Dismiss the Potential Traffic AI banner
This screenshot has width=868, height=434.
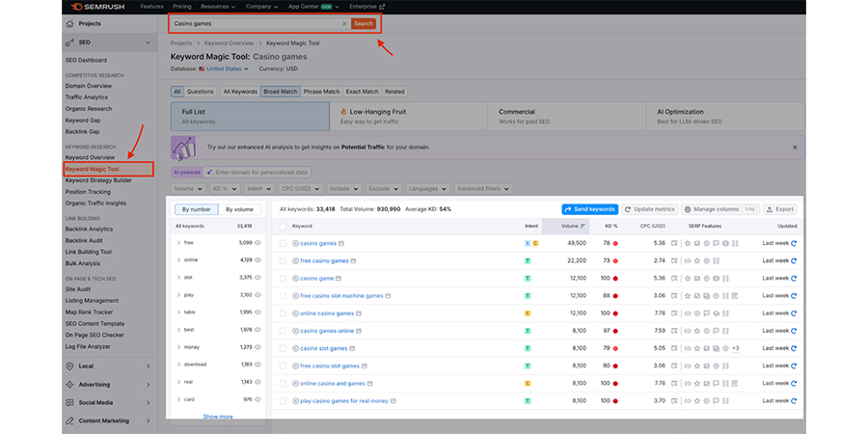pyautogui.click(x=795, y=148)
